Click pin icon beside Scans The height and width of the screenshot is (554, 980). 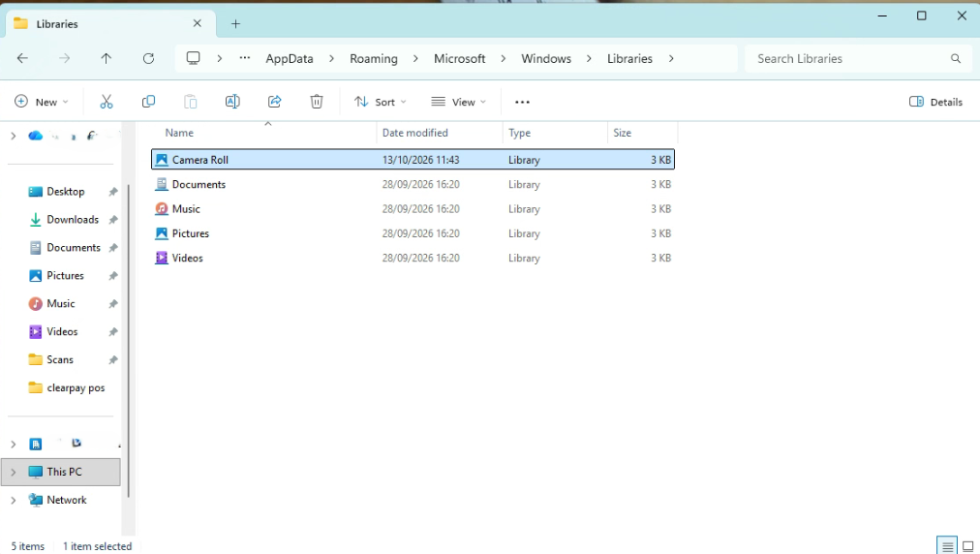113,360
